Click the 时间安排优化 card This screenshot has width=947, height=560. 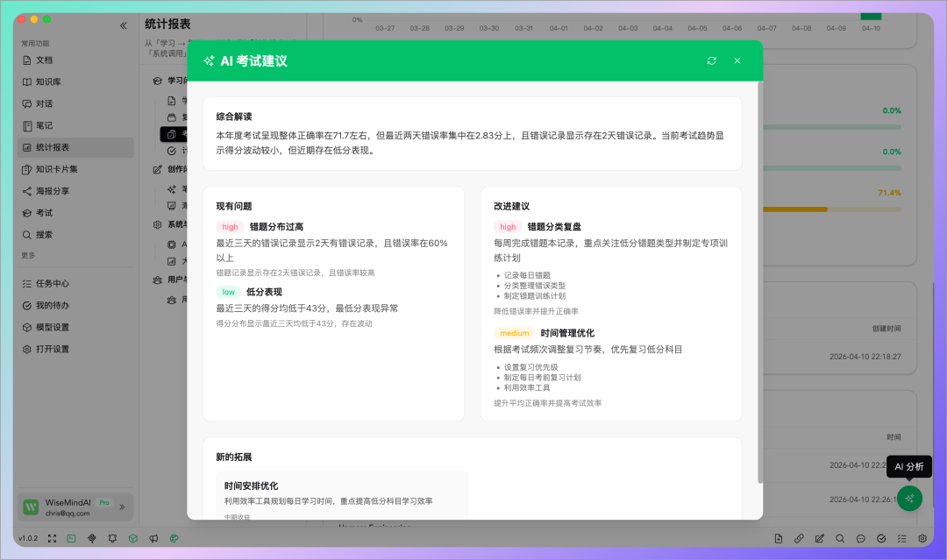(x=343, y=495)
